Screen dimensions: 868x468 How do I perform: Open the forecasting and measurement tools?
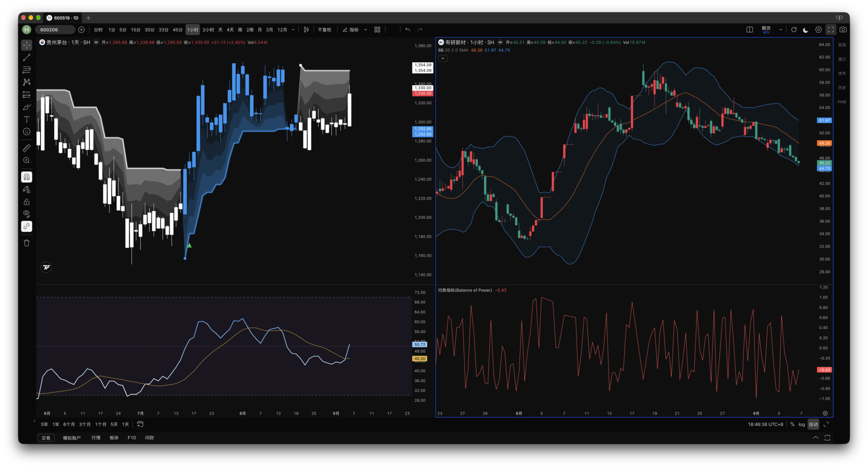pyautogui.click(x=27, y=95)
